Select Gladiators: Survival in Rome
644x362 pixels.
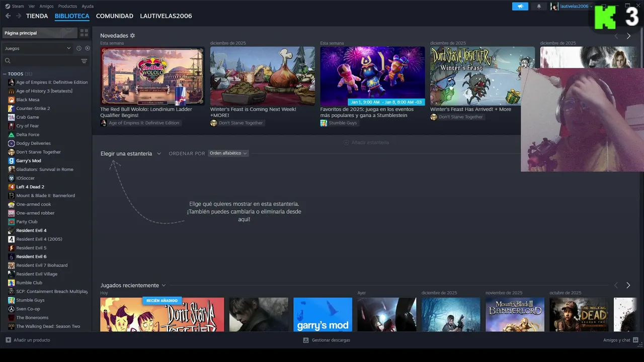click(45, 169)
